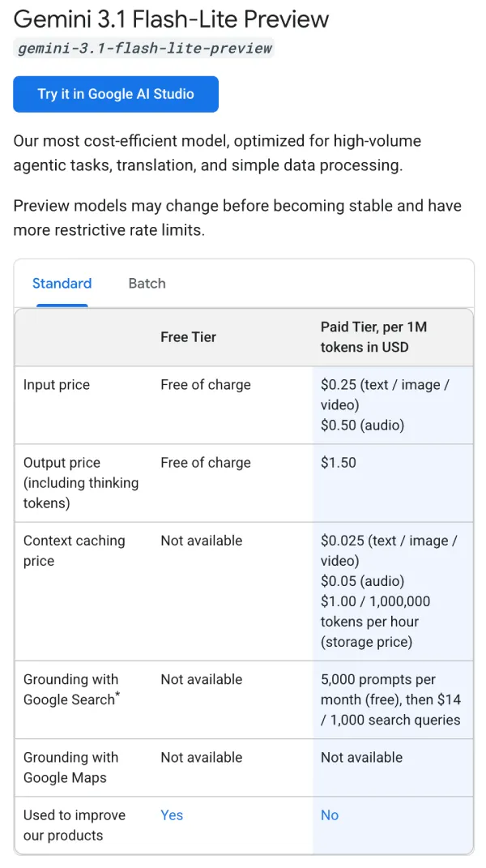Click the Context caching price row label
486x868 pixels.
tap(74, 550)
